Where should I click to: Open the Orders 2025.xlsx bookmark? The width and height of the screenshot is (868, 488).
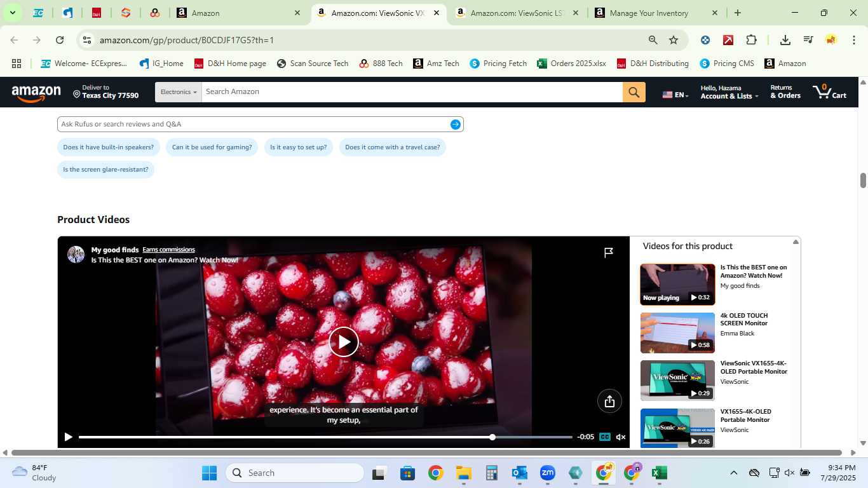click(571, 64)
